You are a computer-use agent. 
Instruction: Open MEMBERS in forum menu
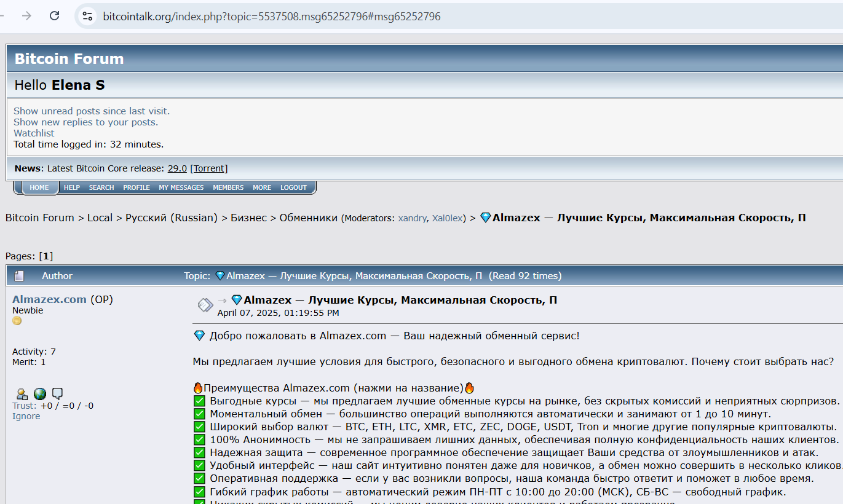(228, 187)
